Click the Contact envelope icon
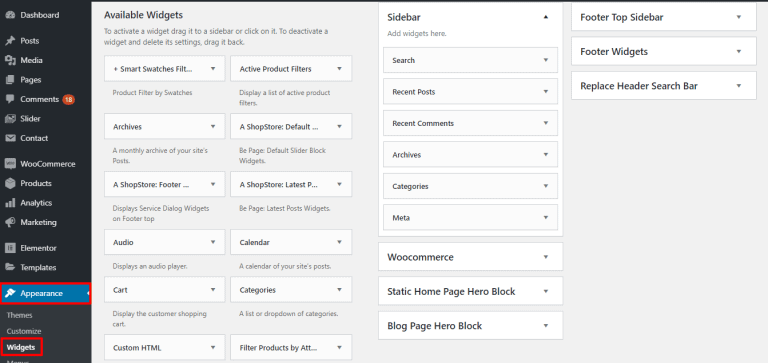The image size is (768, 363). [x=10, y=138]
